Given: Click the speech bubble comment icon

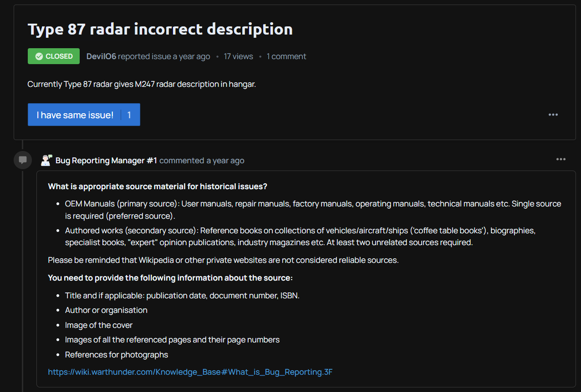Looking at the screenshot, I should (x=22, y=160).
